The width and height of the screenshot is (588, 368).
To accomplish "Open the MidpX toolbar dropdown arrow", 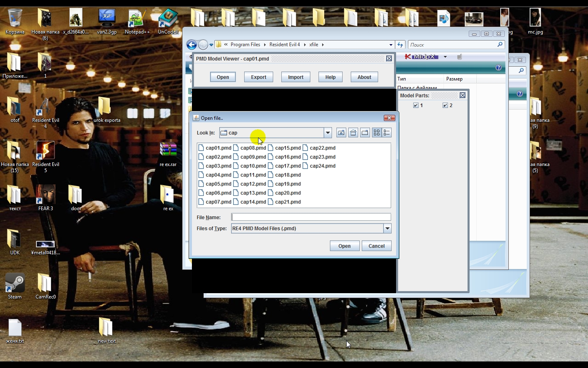I will pyautogui.click(x=445, y=57).
